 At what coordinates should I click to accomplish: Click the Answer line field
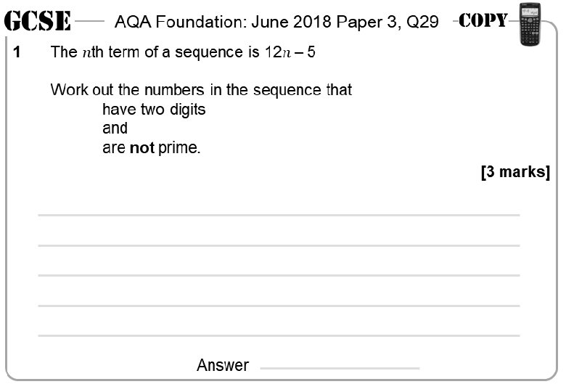coord(340,368)
